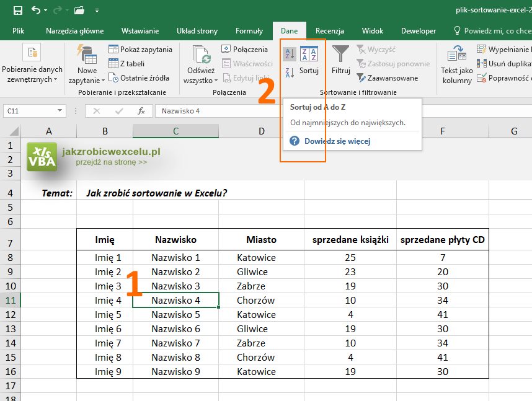Click the Undo arrow icon
532x401 pixels.
36,11
